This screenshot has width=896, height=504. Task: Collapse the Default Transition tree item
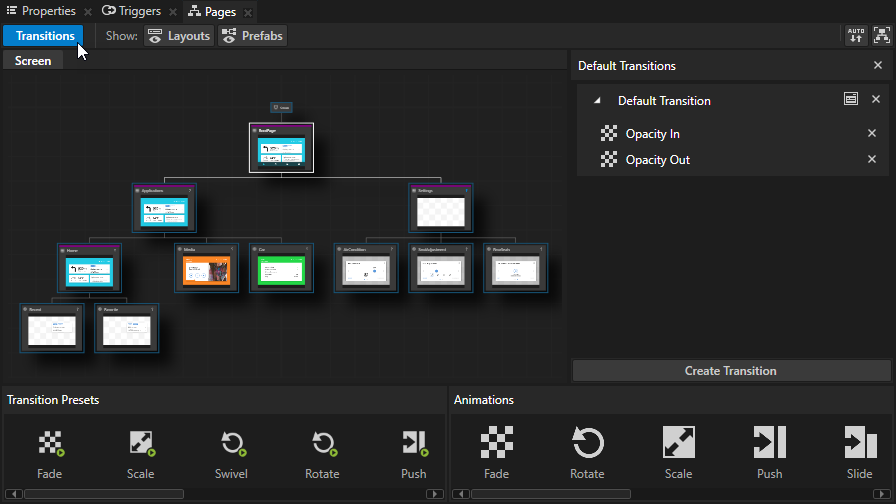(597, 101)
